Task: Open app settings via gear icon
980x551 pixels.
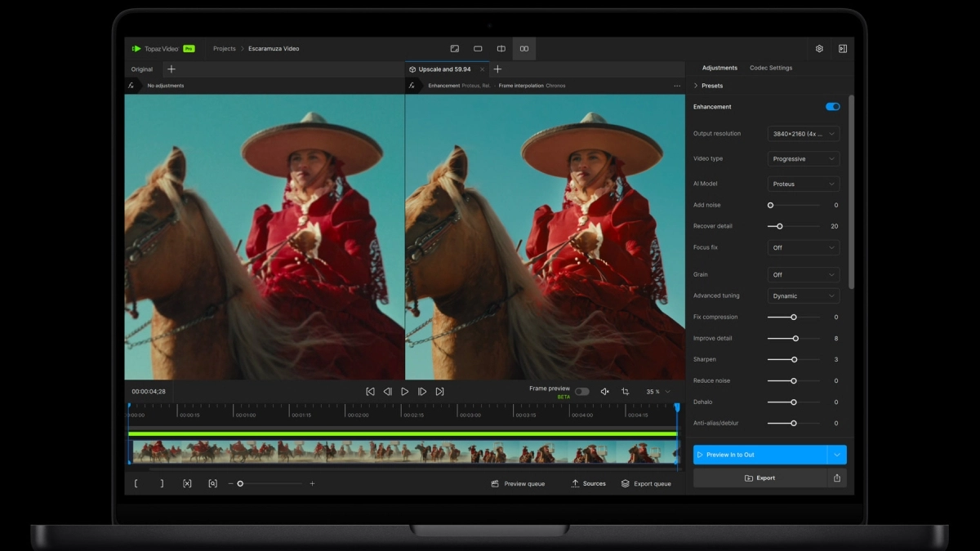Action: point(818,48)
